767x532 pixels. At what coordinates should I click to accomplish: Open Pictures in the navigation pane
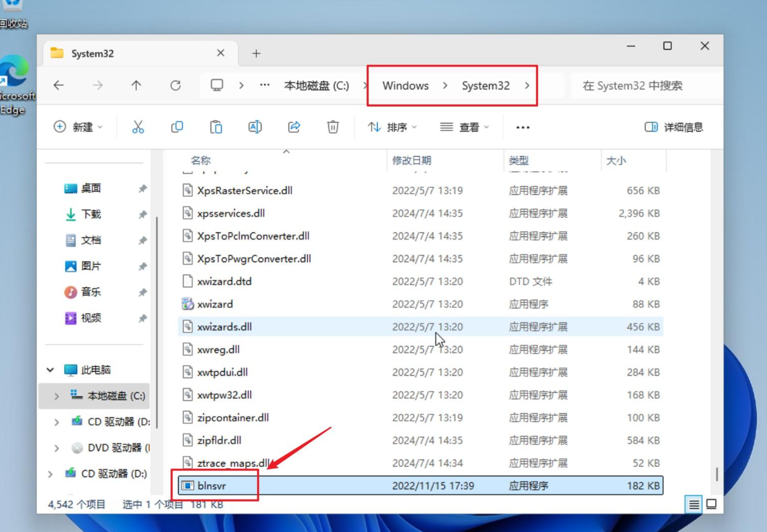(x=91, y=266)
